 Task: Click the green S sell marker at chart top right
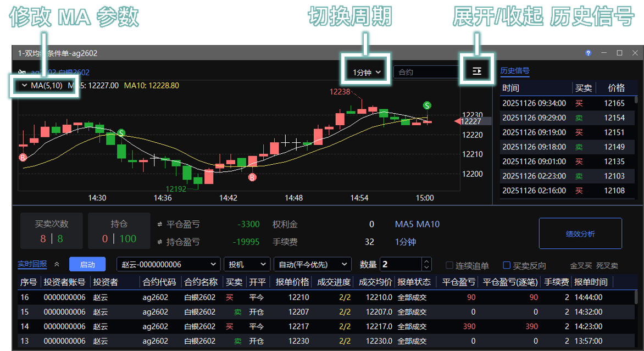point(426,105)
